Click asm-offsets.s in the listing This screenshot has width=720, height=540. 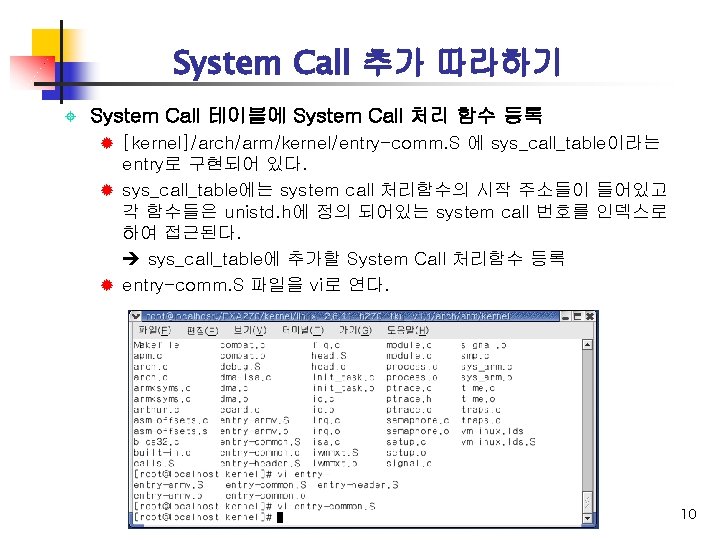coord(170,431)
